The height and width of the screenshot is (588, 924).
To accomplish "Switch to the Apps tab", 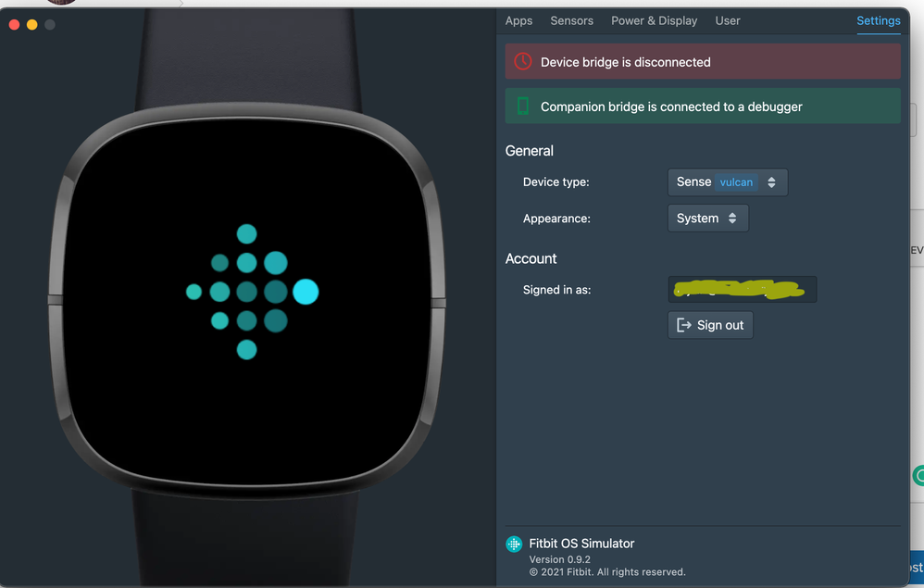I will click(x=518, y=20).
